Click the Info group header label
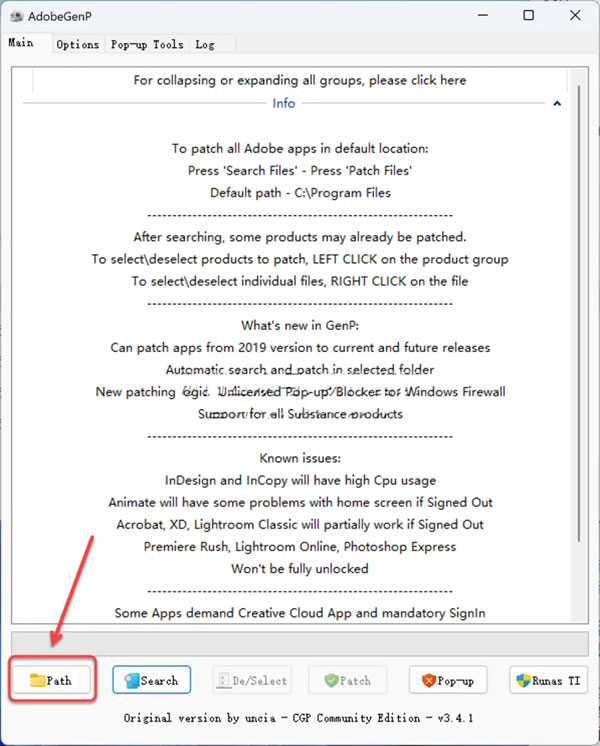This screenshot has height=746, width=600. (284, 103)
